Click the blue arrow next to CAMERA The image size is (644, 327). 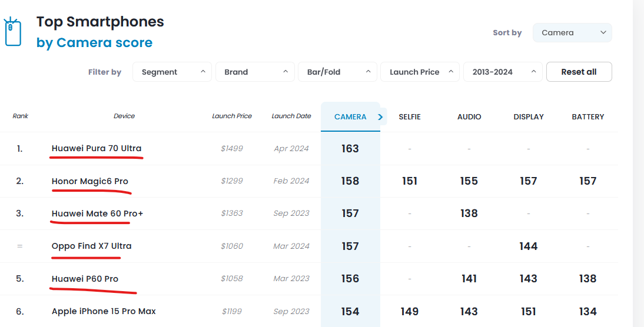click(381, 117)
